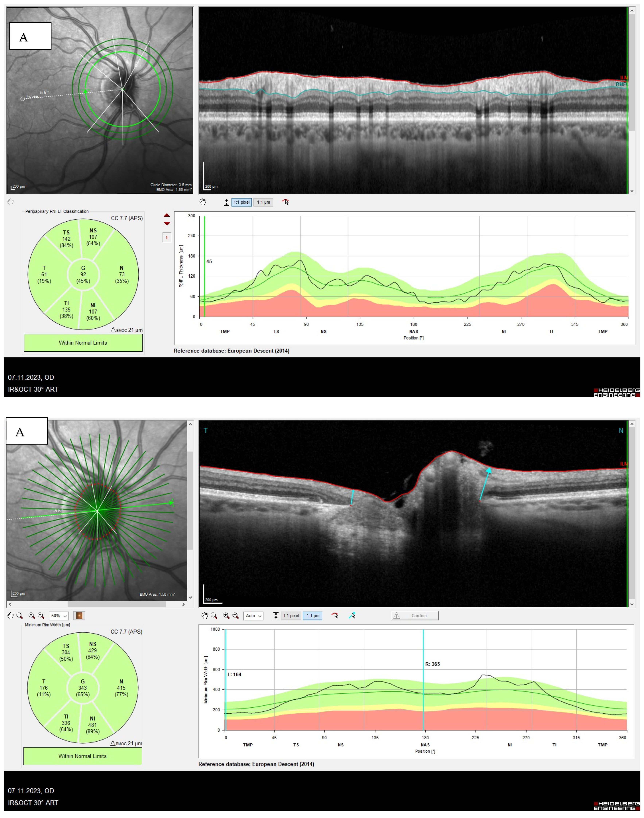Toggle upper 1:1 µm scale button

pyautogui.click(x=263, y=202)
